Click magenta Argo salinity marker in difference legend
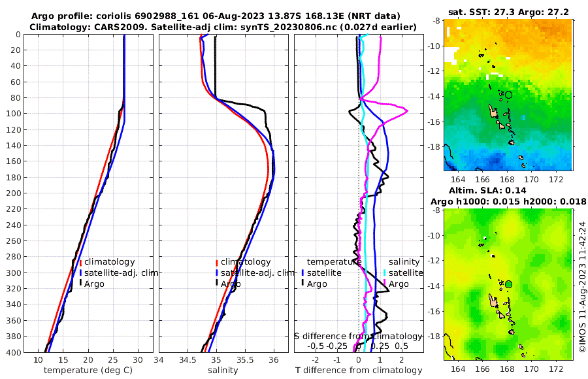Viewport: 588px width, 379px height. point(385,282)
